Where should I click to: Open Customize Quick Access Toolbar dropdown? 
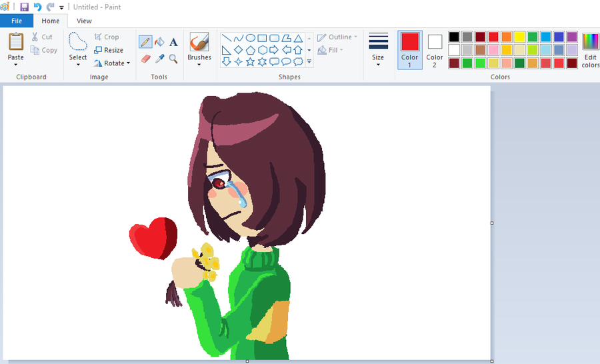point(61,7)
